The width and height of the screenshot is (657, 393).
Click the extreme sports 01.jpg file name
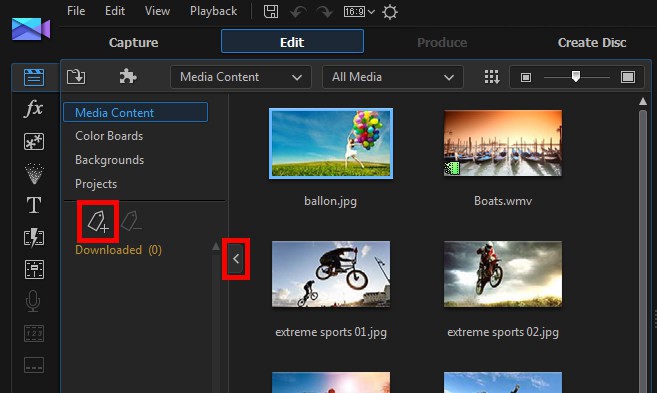point(331,332)
